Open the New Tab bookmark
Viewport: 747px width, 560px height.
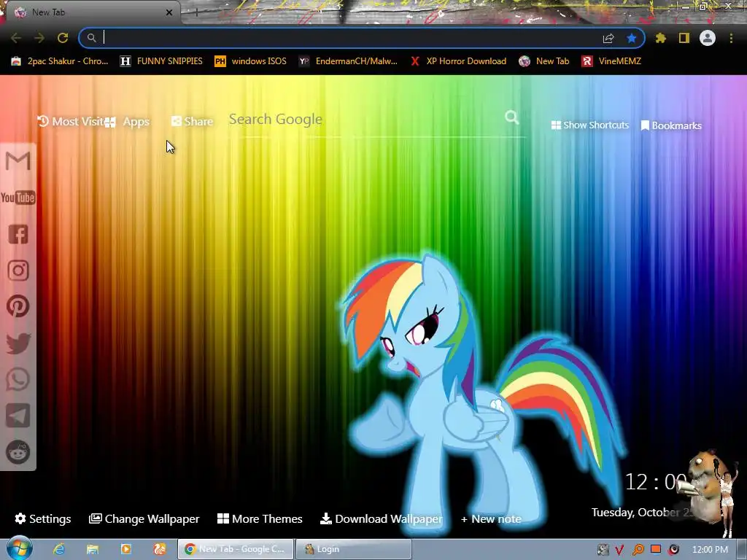click(544, 61)
